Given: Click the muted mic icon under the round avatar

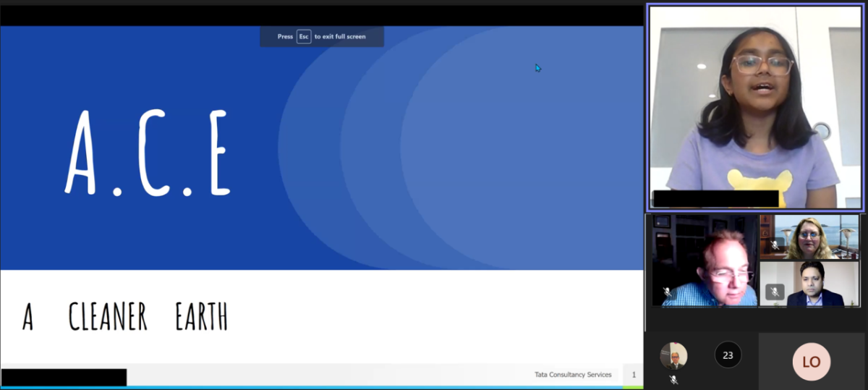Looking at the screenshot, I should tap(673, 379).
